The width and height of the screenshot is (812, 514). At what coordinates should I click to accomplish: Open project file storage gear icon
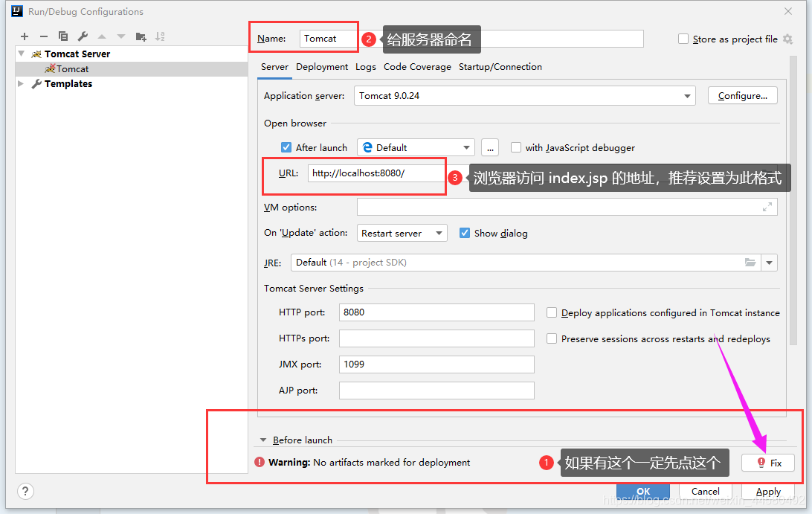[787, 39]
